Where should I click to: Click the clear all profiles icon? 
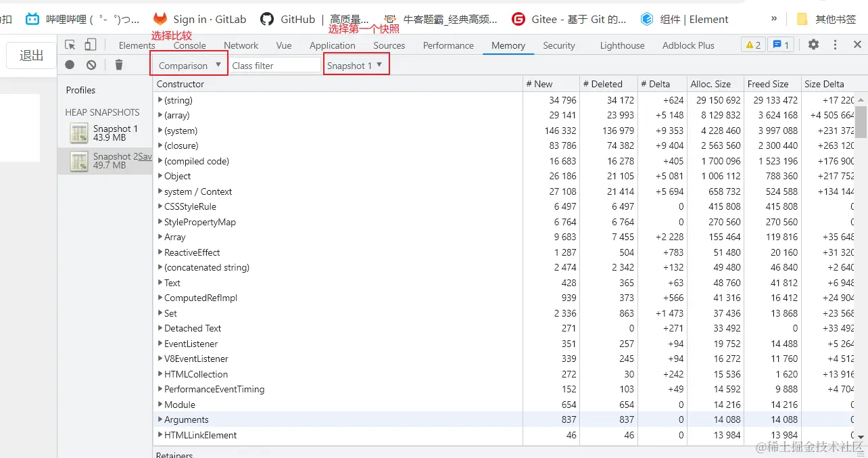91,65
